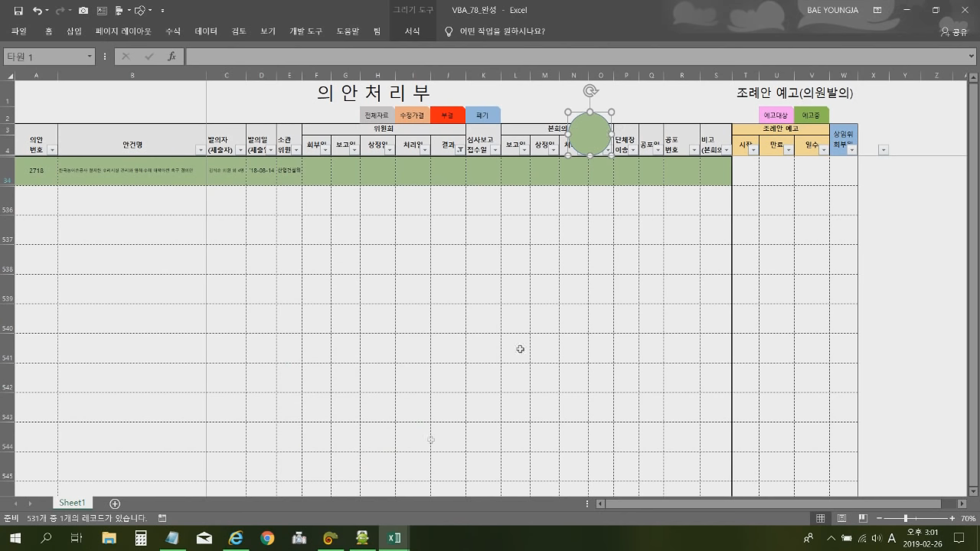Screen dimensions: 980x551
Task: Click the 수정가결 filter button
Action: 412,115
